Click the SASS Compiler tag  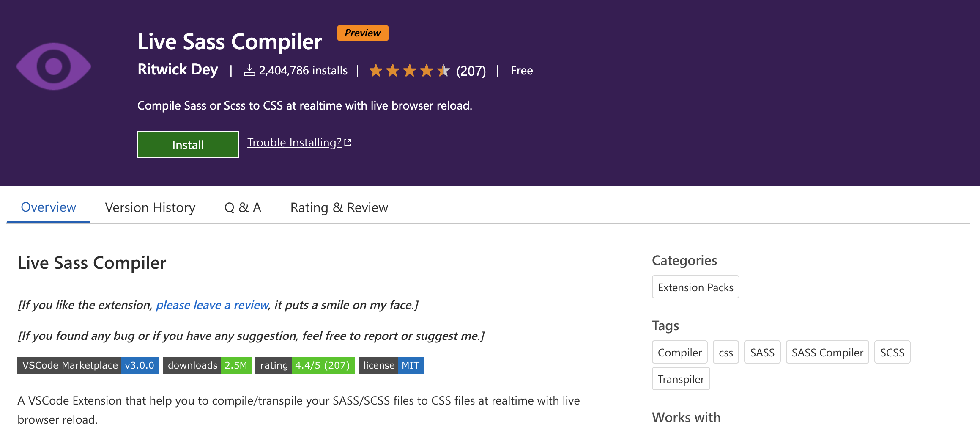coord(827,353)
